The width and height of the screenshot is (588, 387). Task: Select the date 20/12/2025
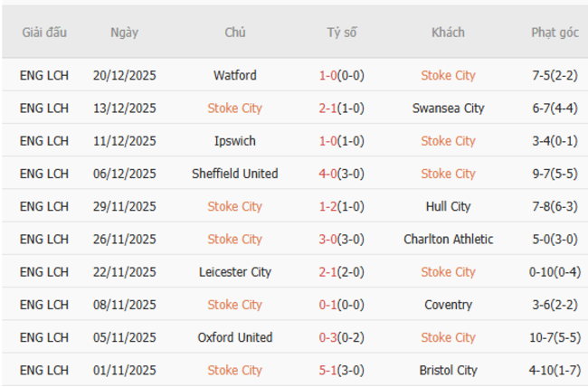point(124,76)
